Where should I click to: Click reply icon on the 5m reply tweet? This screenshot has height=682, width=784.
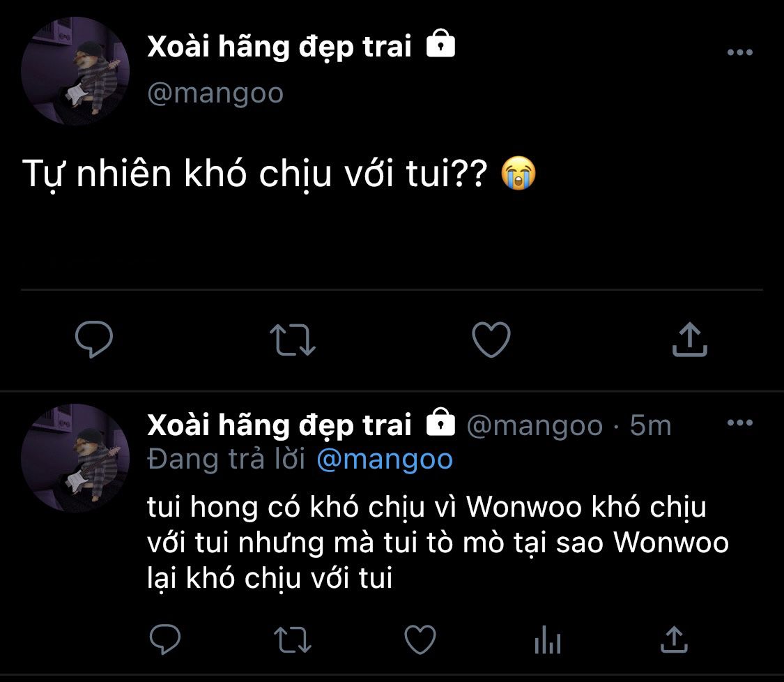pyautogui.click(x=165, y=639)
